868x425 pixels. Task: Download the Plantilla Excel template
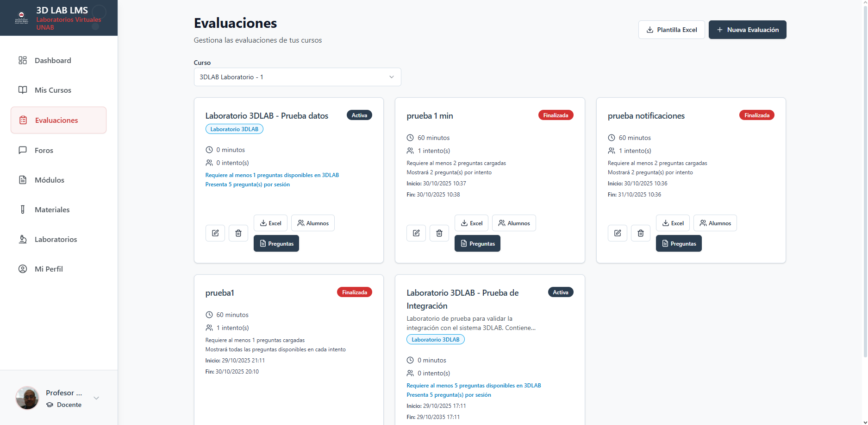pyautogui.click(x=671, y=30)
